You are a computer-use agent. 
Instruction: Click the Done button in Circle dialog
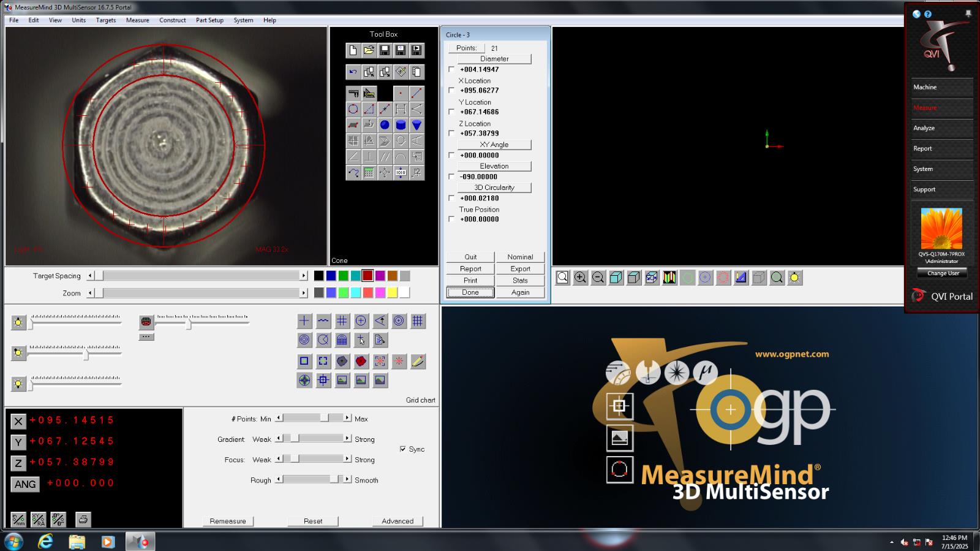coord(470,292)
